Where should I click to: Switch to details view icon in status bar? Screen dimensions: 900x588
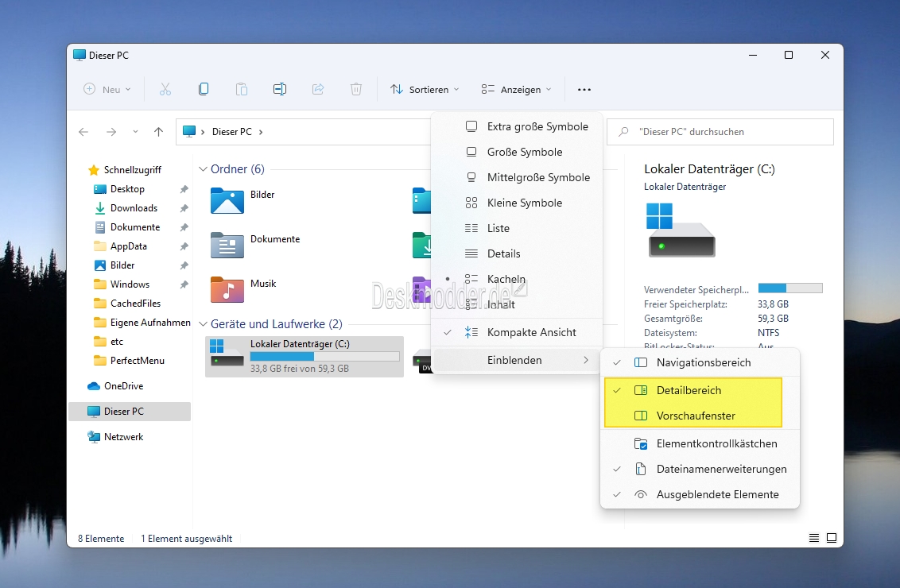(x=814, y=538)
